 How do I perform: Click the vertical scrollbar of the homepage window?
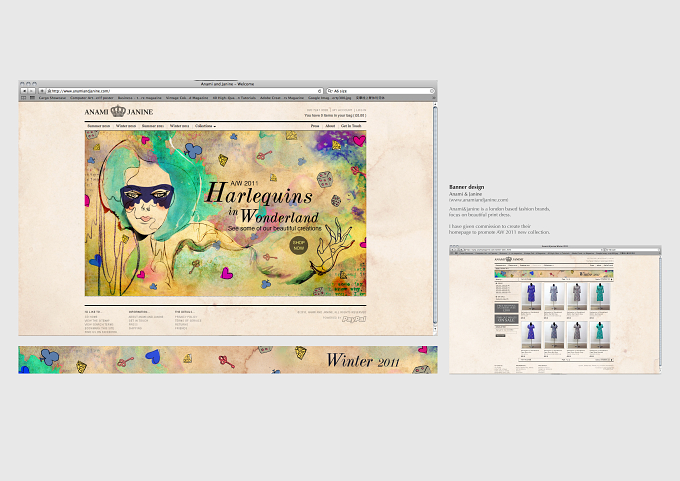[435, 215]
